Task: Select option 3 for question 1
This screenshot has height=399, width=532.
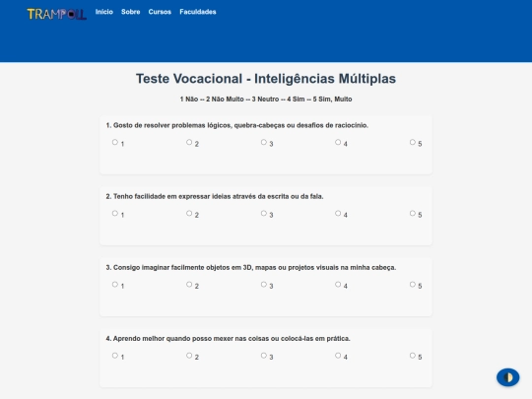Action: click(264, 142)
